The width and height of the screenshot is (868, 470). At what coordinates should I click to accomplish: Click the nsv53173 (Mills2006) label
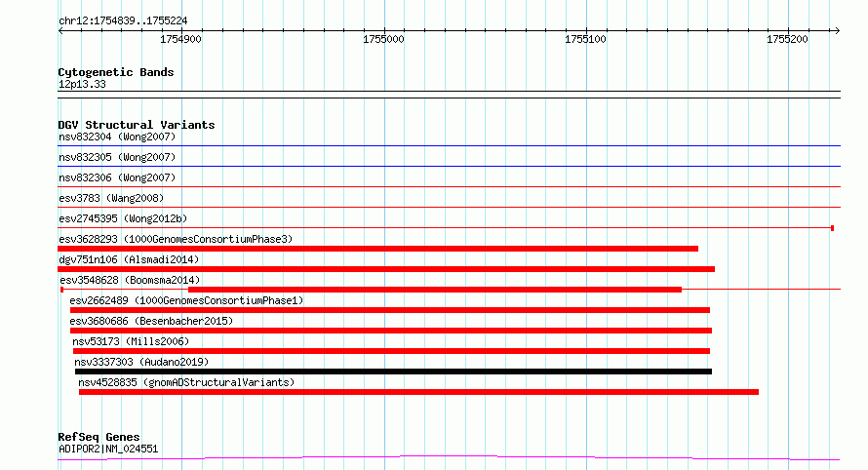pyautogui.click(x=131, y=341)
